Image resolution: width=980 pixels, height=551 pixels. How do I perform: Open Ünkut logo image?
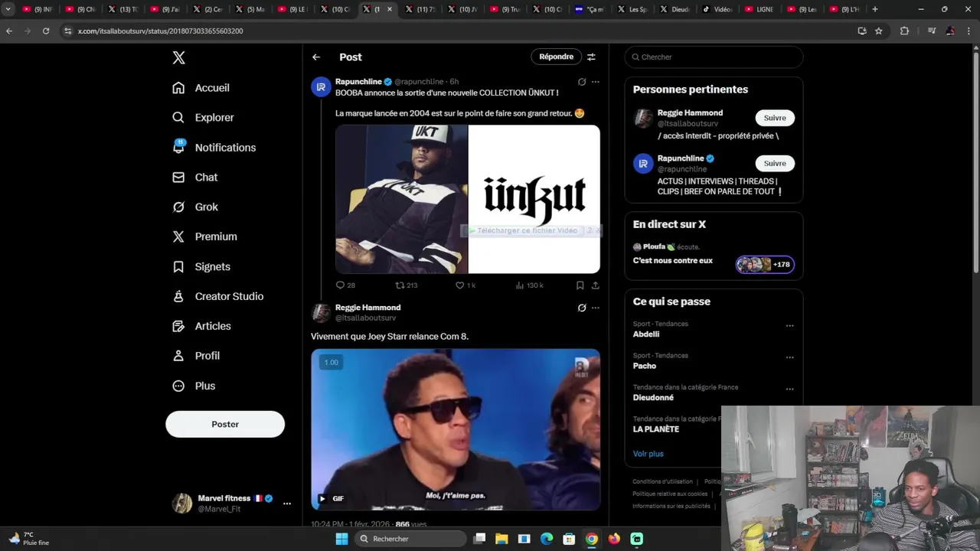(x=534, y=199)
